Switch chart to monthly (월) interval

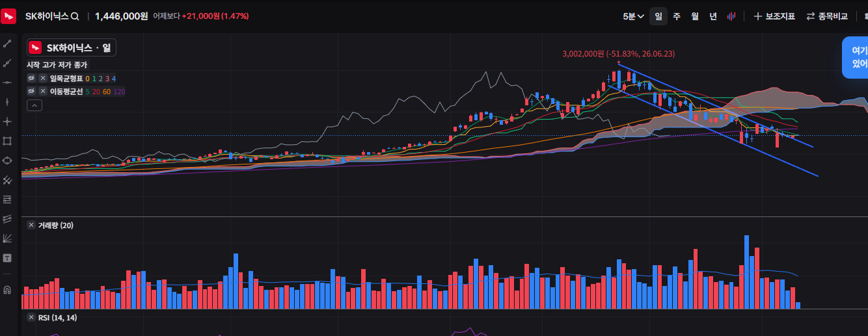(695, 16)
